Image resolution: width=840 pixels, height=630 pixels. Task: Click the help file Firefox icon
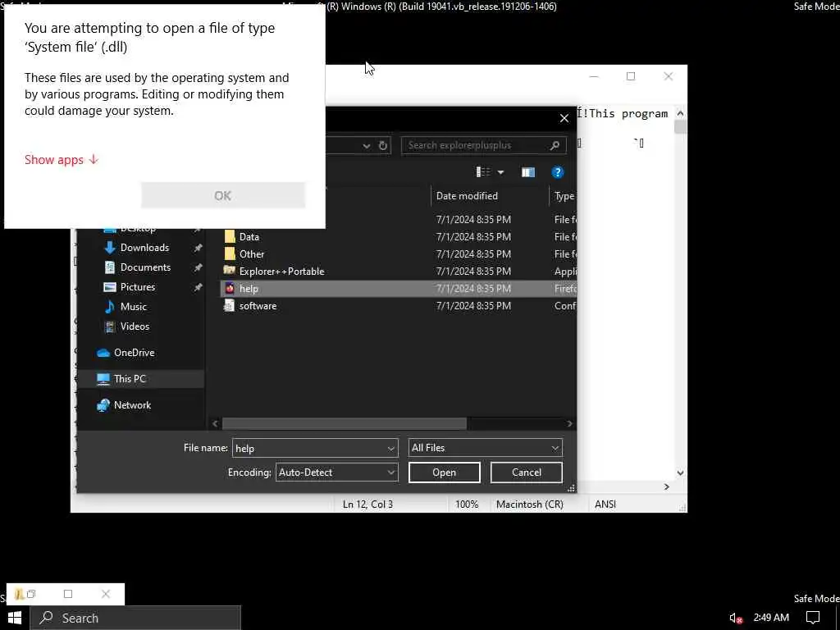tap(230, 288)
